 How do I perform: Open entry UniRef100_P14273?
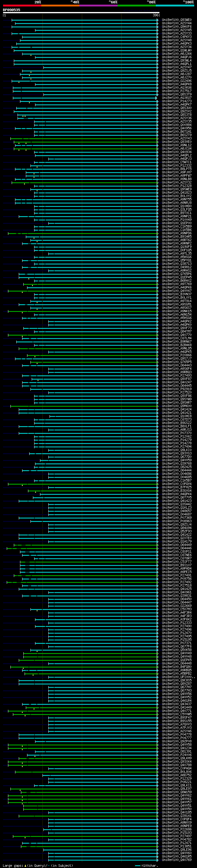[x=177, y=101]
